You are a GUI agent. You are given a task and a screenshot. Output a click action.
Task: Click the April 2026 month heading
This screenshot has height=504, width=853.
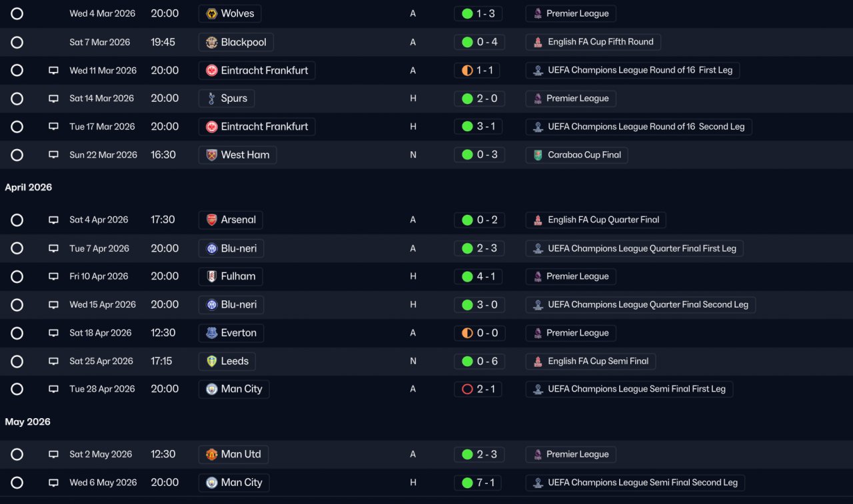29,188
